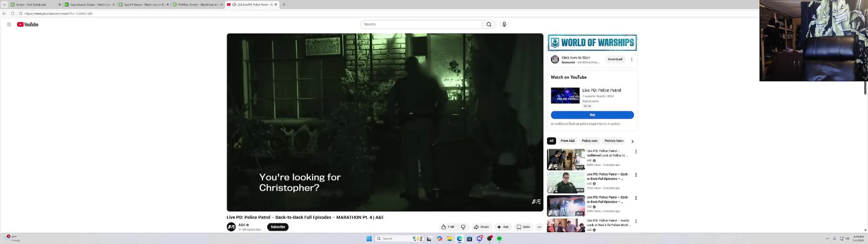The image size is (868, 244).
Task: Open Spotify from the taskbar
Action: point(499,239)
